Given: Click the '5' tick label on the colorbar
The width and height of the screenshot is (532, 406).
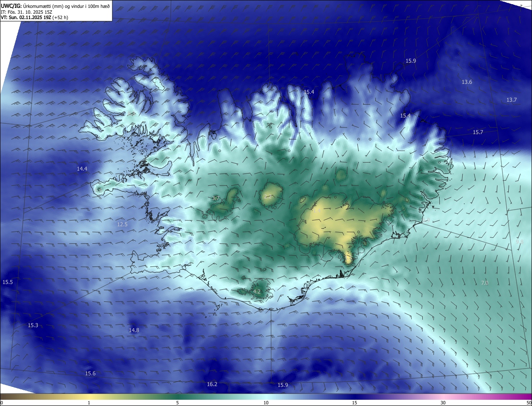Looking at the screenshot, I should pyautogui.click(x=177, y=403).
